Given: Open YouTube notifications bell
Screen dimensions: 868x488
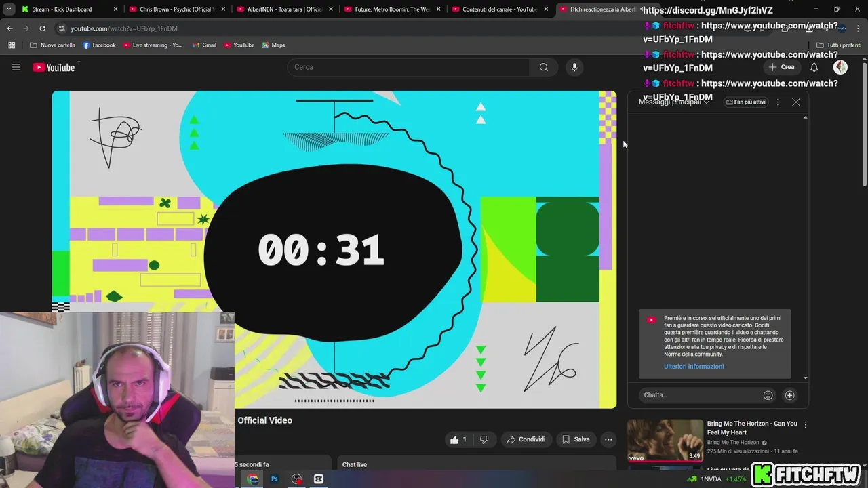Looking at the screenshot, I should tap(814, 67).
